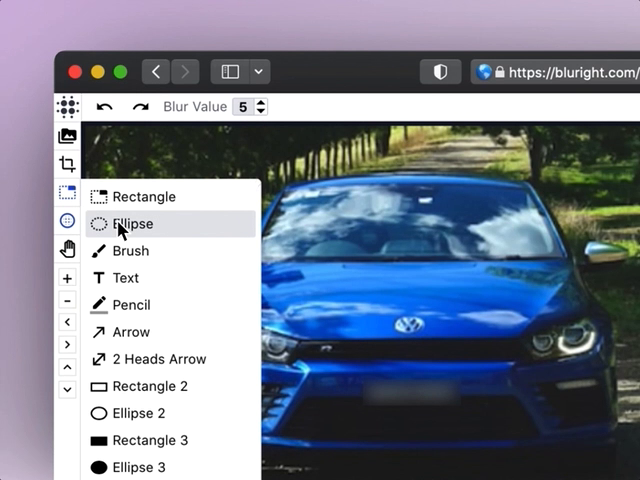The image size is (640, 480).
Task: Click the Blur Value label
Action: click(195, 107)
